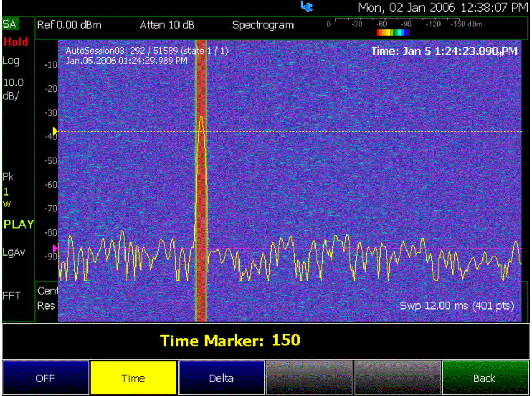The height and width of the screenshot is (396, 532).
Task: Click "Atten 10 dB"
Action: click(x=167, y=25)
